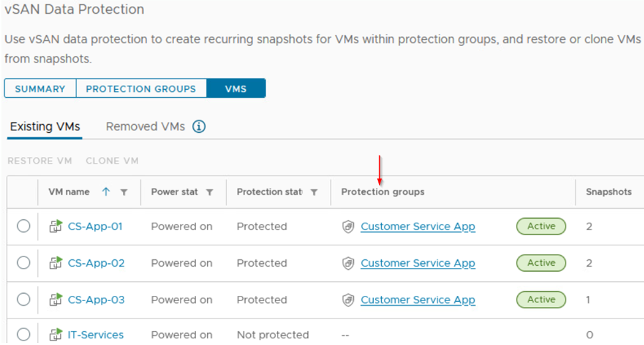Open the Power state column filter
Screen dimensions: 644x345
pyautogui.click(x=209, y=192)
